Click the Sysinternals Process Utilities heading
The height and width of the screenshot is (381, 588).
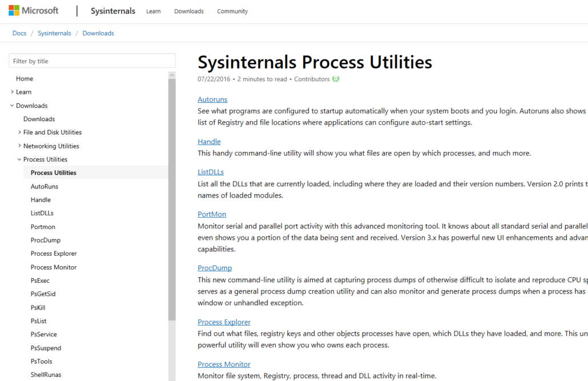tap(315, 62)
